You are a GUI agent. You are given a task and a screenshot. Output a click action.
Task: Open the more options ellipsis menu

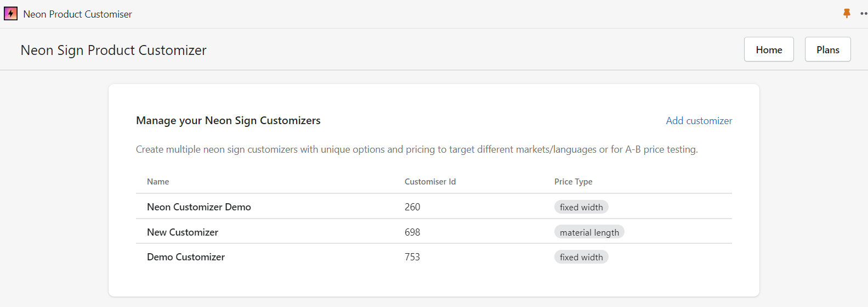864,14
